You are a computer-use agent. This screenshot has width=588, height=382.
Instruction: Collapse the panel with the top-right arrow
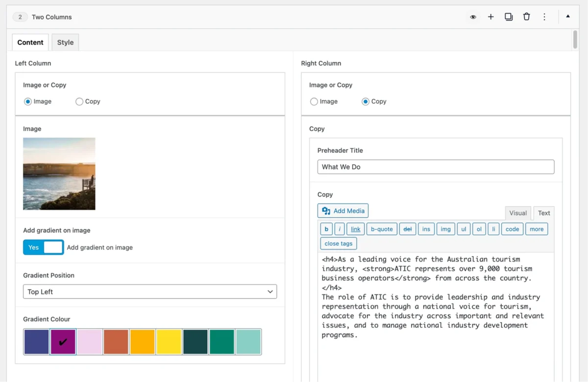567,17
